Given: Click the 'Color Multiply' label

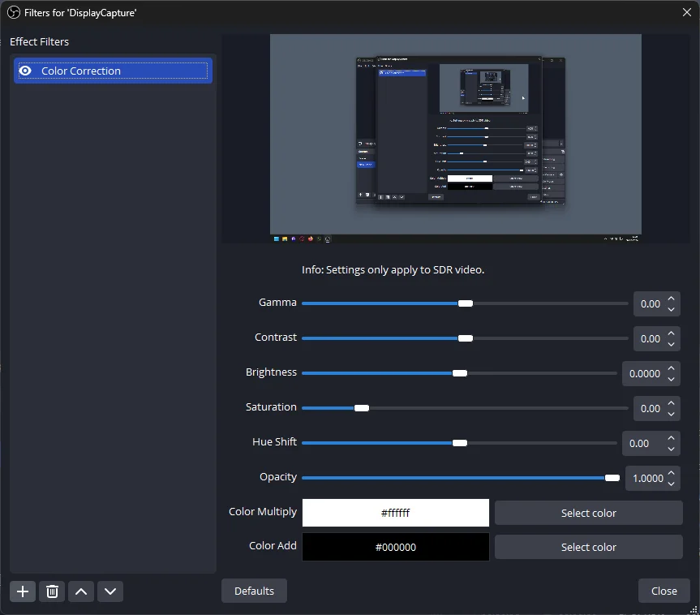Looking at the screenshot, I should 263,511.
